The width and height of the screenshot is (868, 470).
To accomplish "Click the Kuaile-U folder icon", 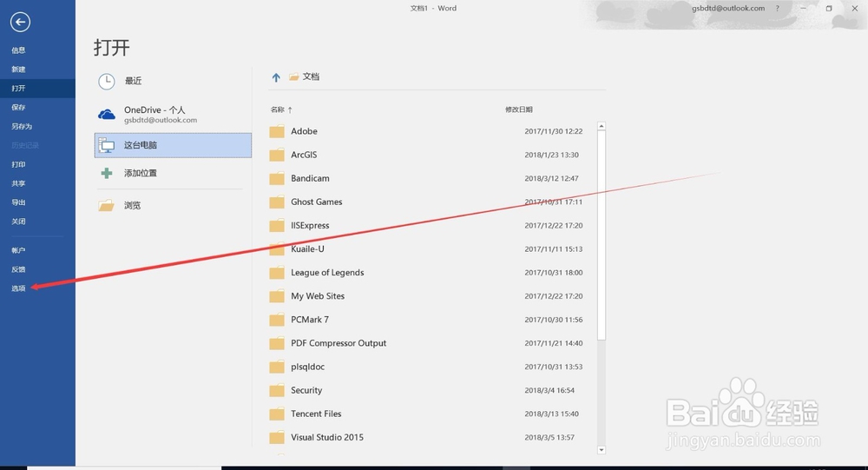I will (x=277, y=249).
